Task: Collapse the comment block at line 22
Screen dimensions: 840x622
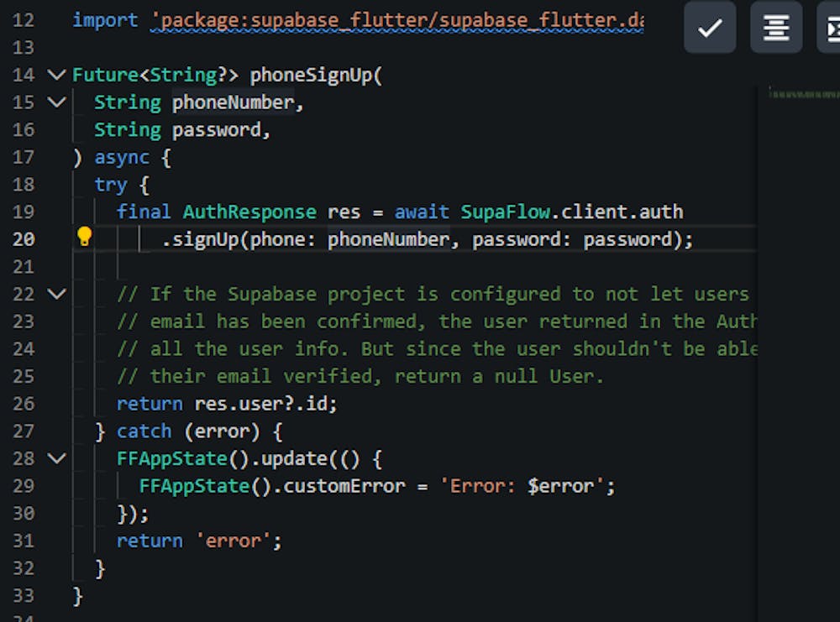Action: (x=56, y=294)
